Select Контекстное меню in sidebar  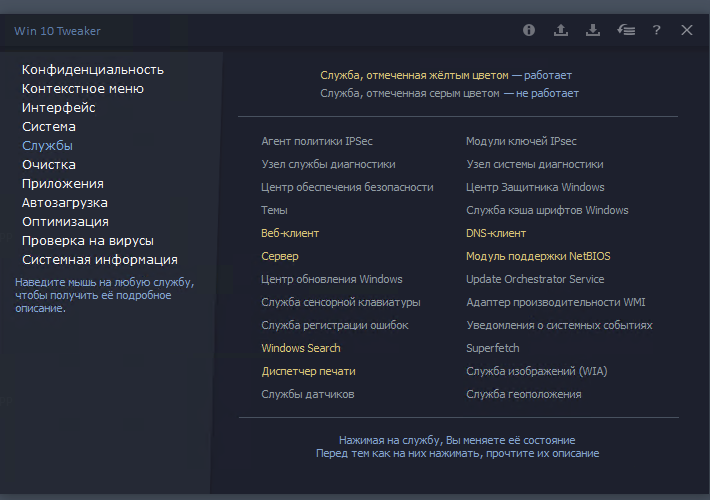click(x=83, y=89)
